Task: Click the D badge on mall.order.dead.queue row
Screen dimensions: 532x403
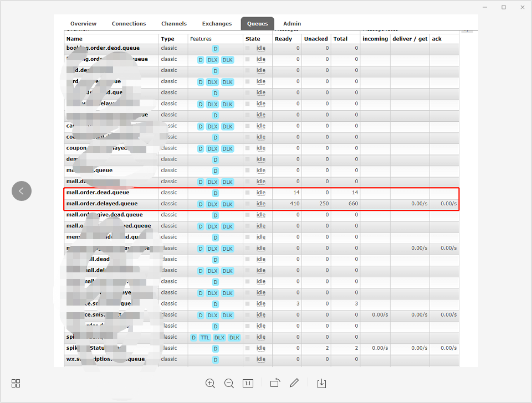Action: tap(215, 193)
